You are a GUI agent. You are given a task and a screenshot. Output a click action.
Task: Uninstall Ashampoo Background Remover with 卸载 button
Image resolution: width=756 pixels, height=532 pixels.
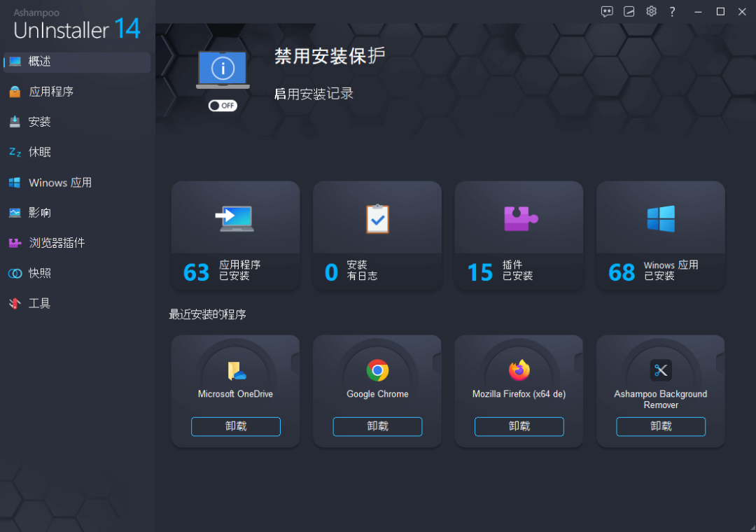(661, 426)
